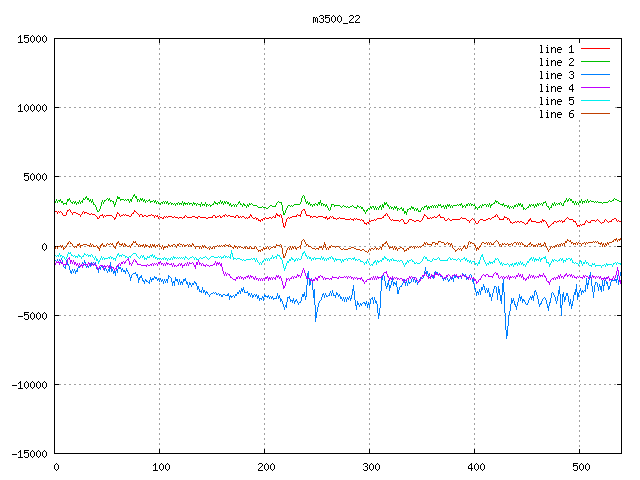Select the 'line 5' legend label
Viewport: 640px width, 480px height.
click(557, 101)
